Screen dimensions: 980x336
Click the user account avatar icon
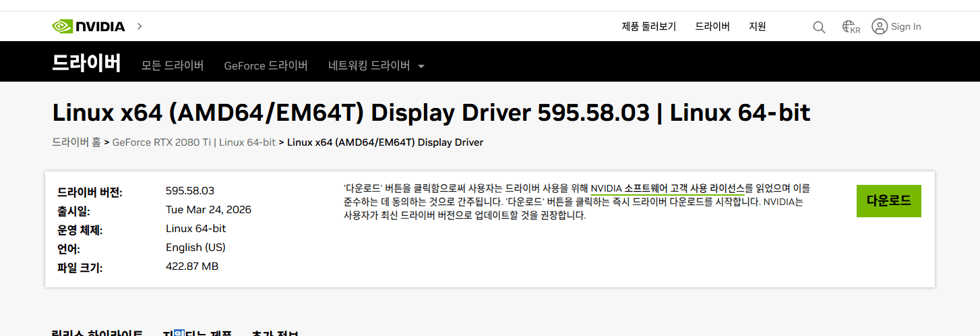(x=879, y=26)
